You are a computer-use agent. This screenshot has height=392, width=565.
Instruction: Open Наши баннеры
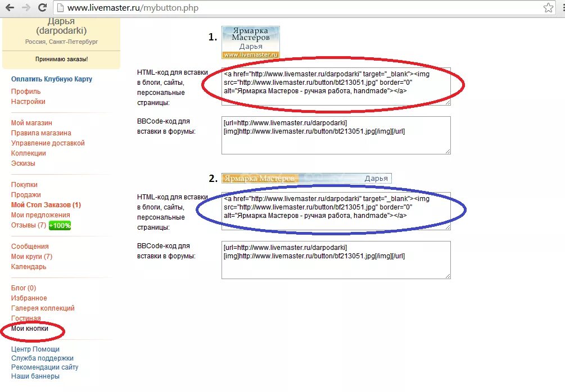(35, 376)
